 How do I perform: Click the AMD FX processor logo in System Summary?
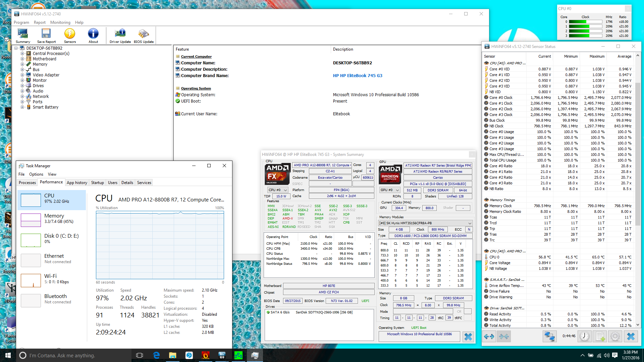point(277,174)
